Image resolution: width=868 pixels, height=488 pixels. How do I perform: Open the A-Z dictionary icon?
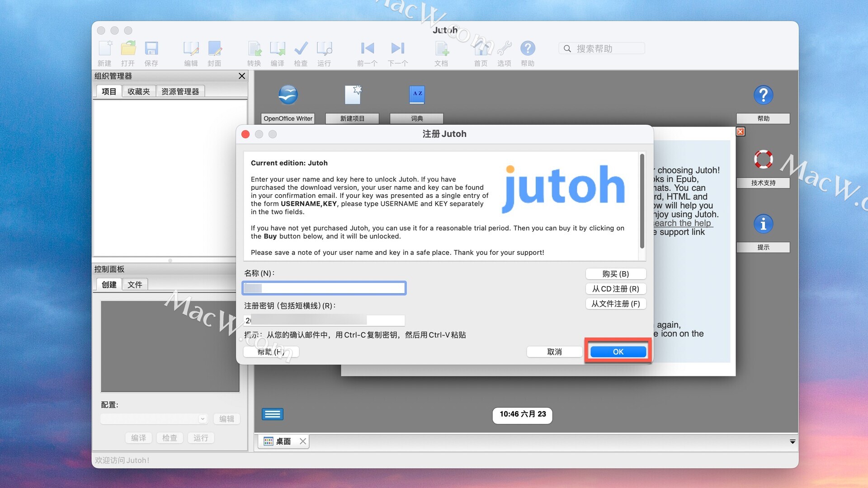point(417,94)
